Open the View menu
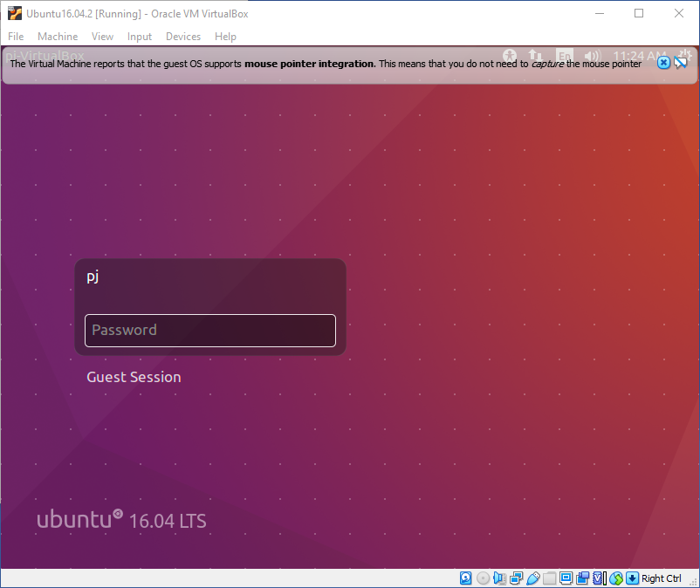The width and height of the screenshot is (700, 588). (102, 37)
